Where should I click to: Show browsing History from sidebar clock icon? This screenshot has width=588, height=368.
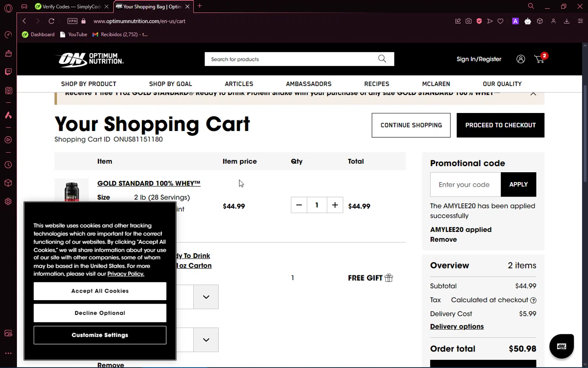(x=8, y=165)
